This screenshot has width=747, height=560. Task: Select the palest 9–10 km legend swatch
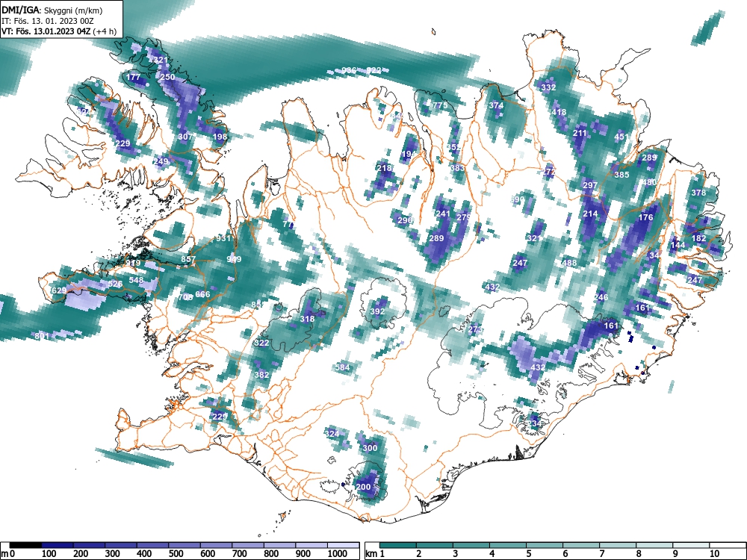(692, 545)
